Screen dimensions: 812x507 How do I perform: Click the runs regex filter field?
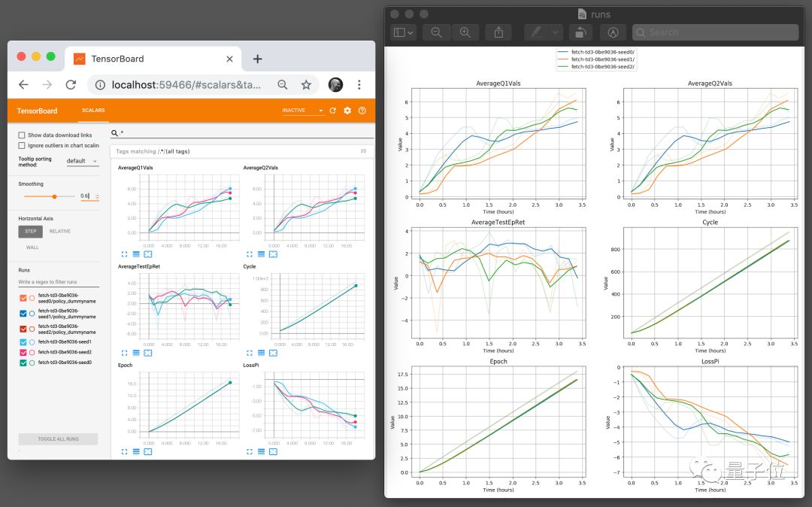pos(59,282)
